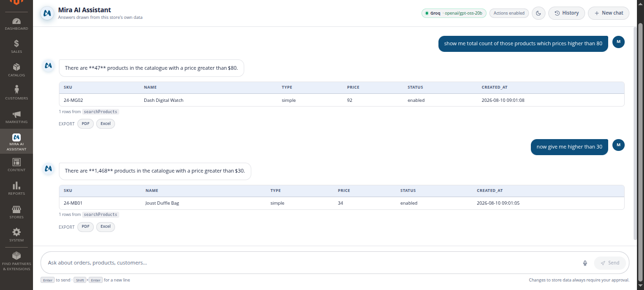Toggle dark mode with the moon icon
This screenshot has width=644, height=290.
(539, 13)
